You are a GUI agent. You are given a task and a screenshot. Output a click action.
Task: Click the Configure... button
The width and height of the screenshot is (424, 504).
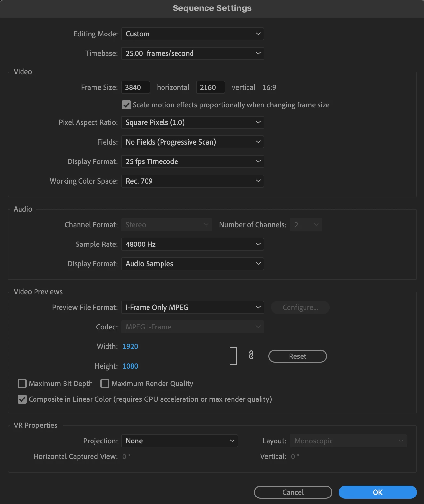(300, 307)
